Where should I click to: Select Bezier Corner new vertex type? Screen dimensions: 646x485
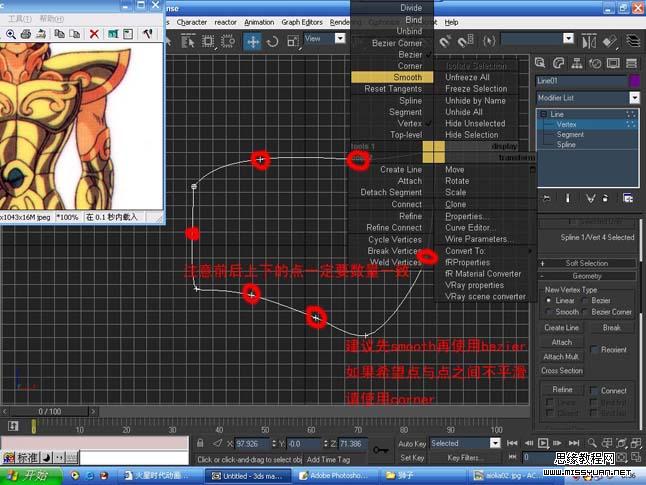coord(585,312)
